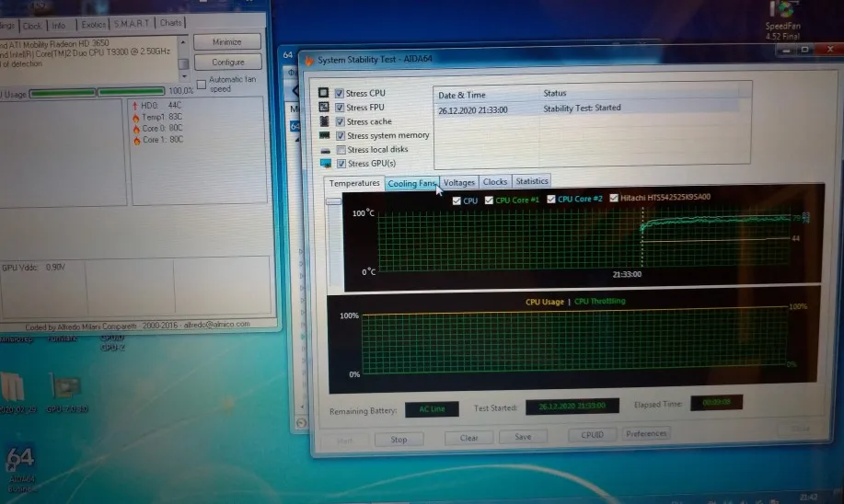Screen dimensions: 844x504
Task: Click the Status column header
Action: [554, 93]
